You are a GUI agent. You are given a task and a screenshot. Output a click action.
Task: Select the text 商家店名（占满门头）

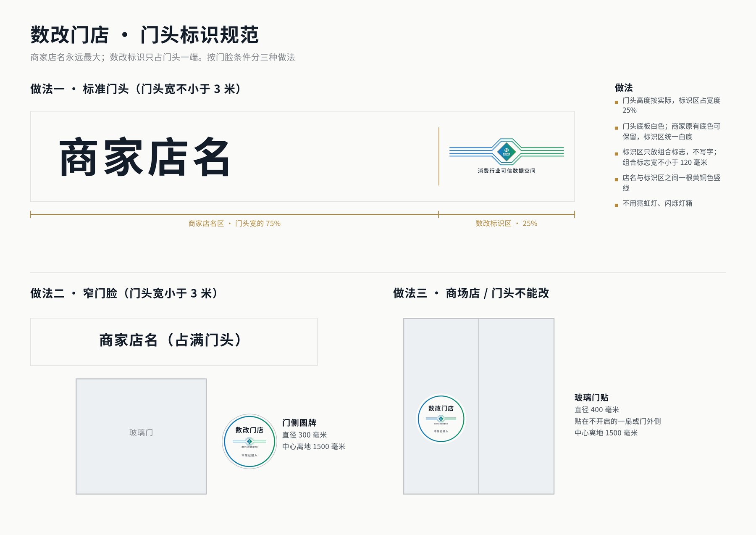pos(171,340)
